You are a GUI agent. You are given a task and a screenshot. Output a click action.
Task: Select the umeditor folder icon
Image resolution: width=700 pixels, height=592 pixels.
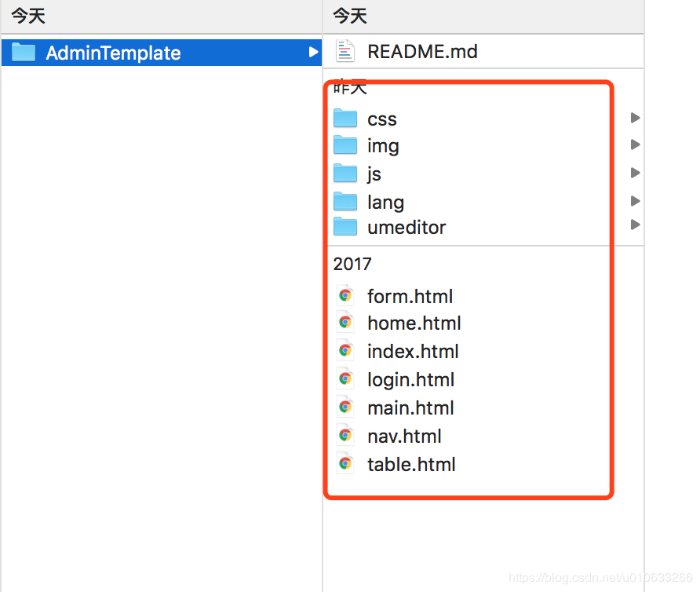click(345, 227)
